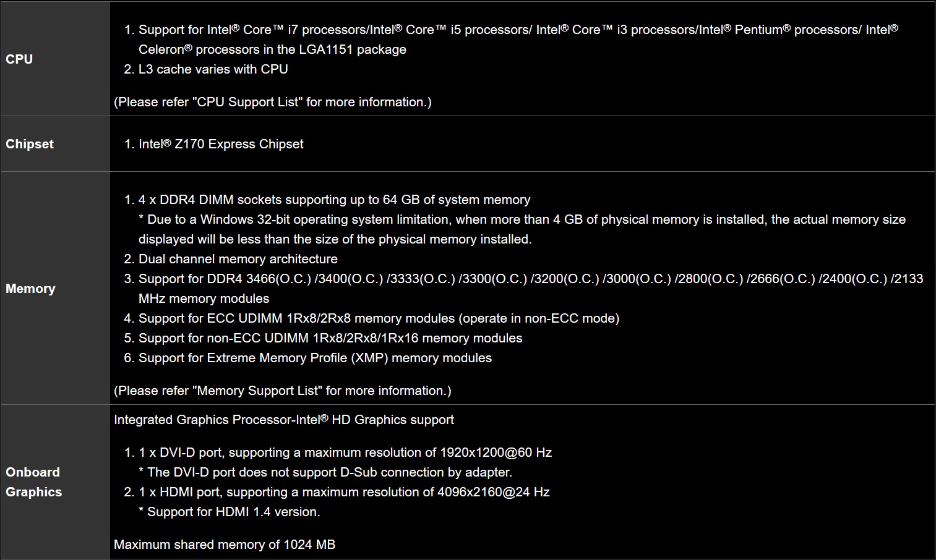Click the Chipset row header cell
The width and height of the screenshot is (936, 560).
[x=30, y=144]
